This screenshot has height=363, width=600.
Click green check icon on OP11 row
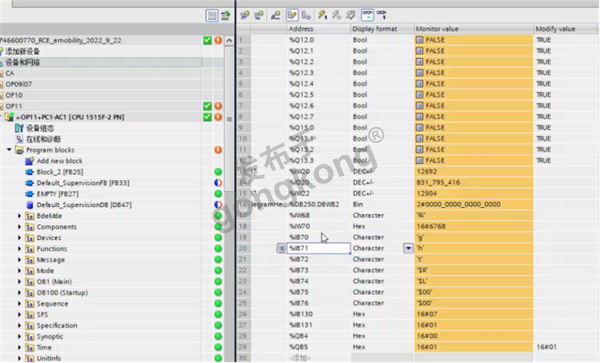coord(207,106)
